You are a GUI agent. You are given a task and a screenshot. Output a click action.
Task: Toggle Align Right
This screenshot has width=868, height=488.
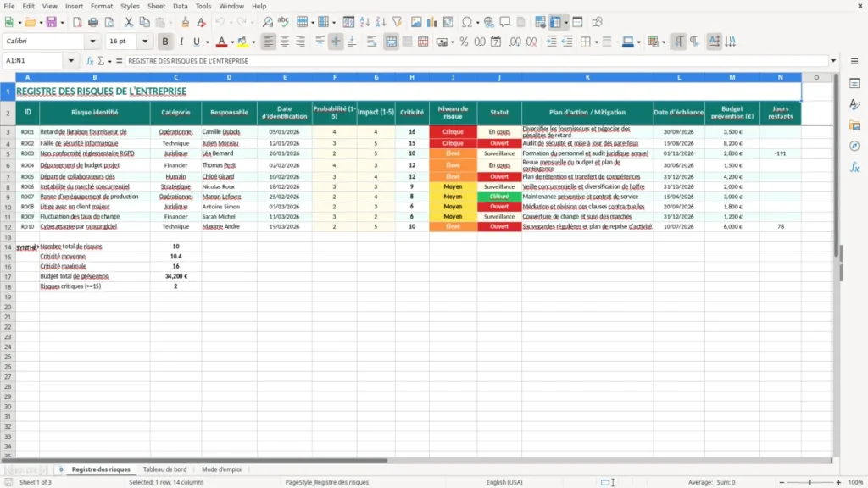pos(301,42)
